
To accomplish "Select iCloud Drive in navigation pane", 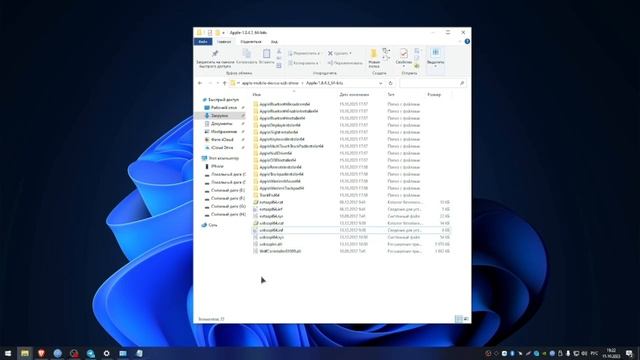I will point(222,148).
